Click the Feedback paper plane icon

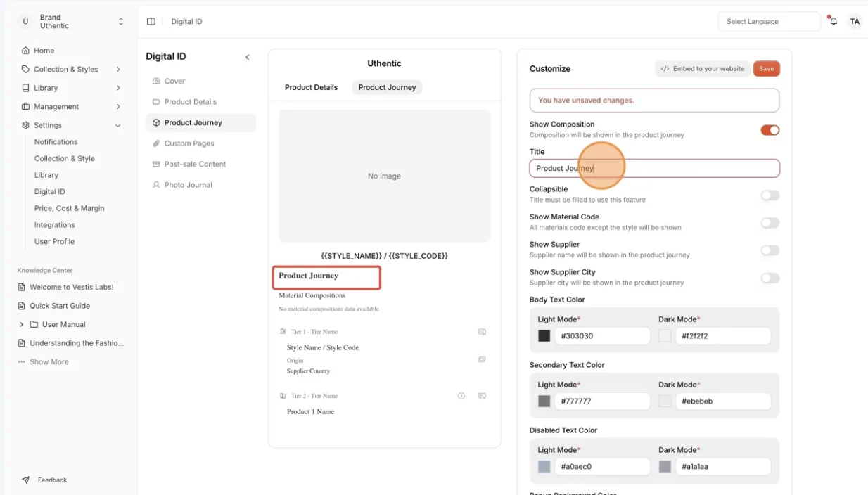click(25, 480)
